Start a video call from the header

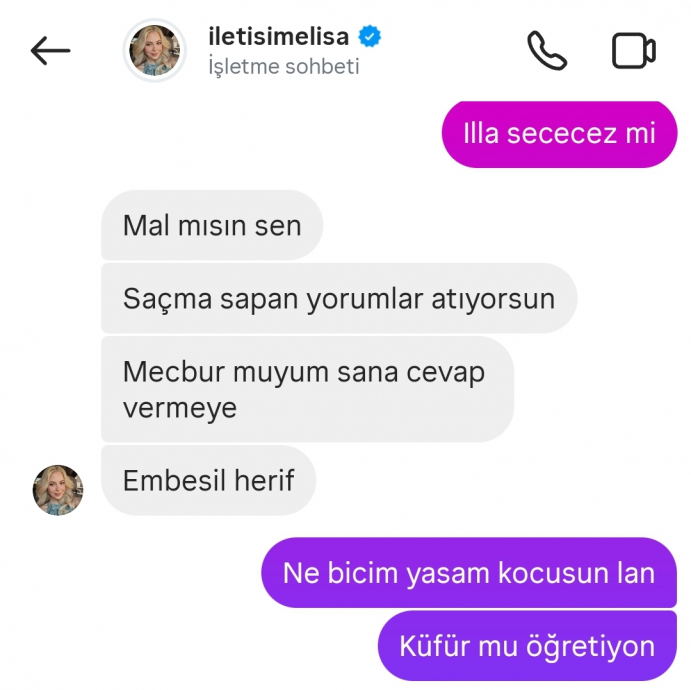click(x=634, y=51)
